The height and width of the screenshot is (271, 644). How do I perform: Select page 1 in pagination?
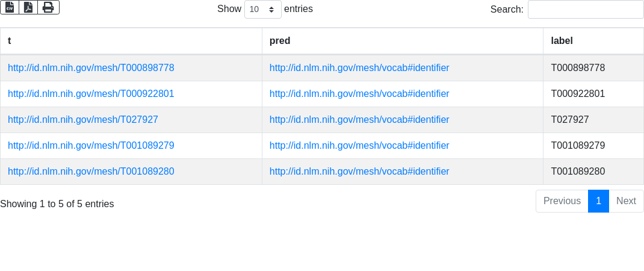pos(598,201)
